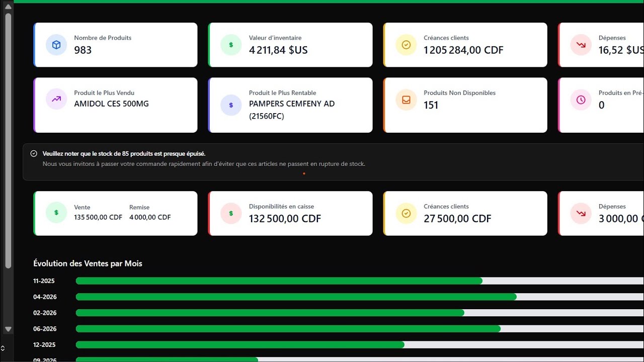Click the Remise label in the Vente card
The width and height of the screenshot is (644, 362).
click(139, 207)
